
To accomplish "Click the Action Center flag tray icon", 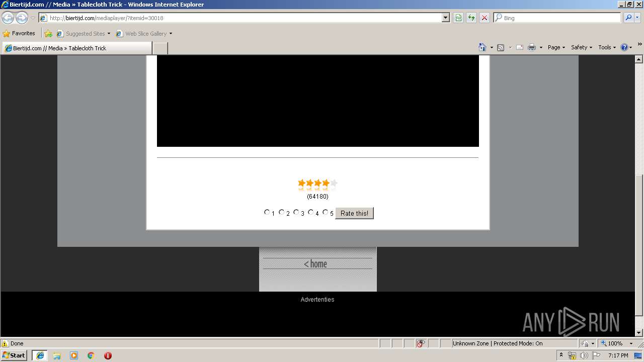I will 596,355.
